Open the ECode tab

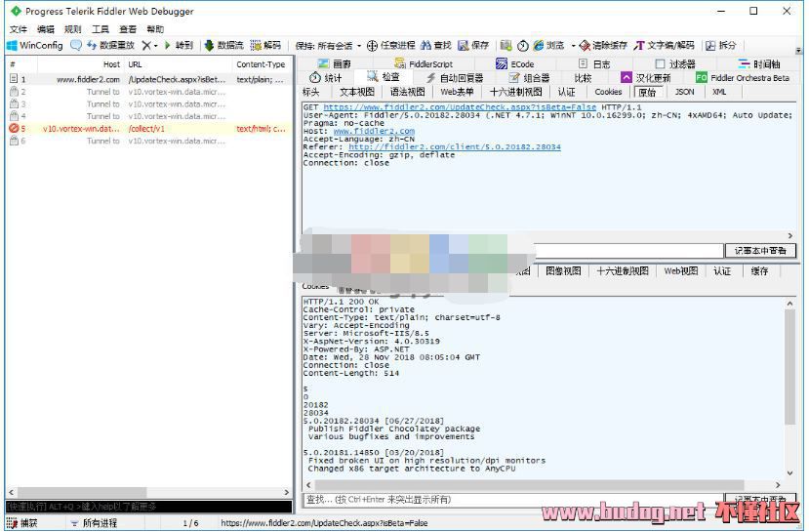pyautogui.click(x=515, y=64)
